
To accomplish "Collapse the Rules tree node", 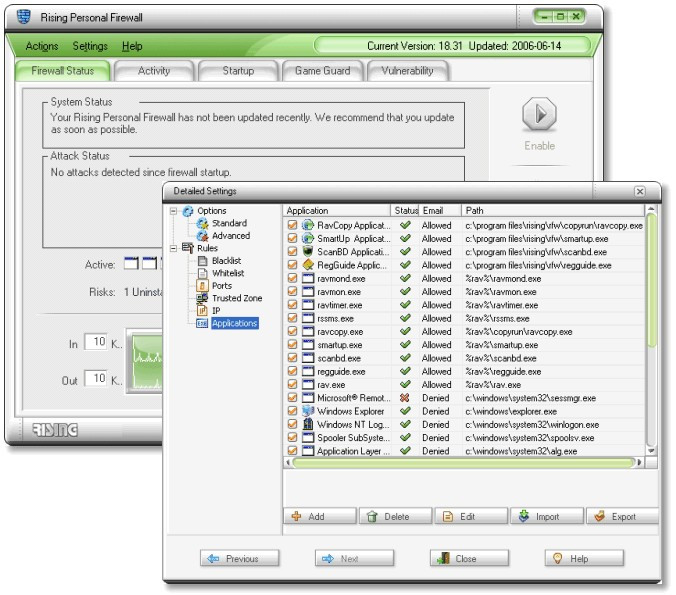I will (x=174, y=248).
